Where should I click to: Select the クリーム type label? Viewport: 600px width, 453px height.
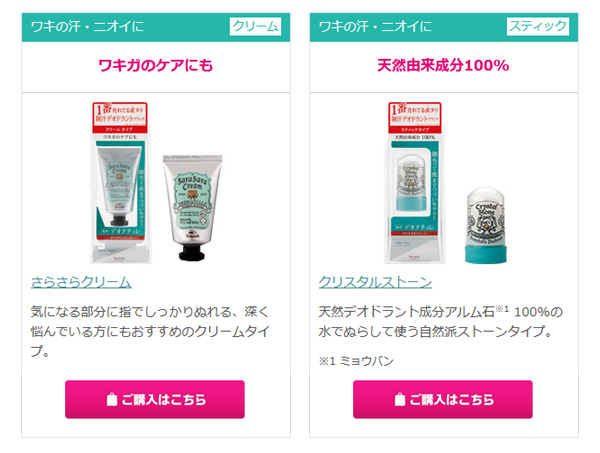255,26
